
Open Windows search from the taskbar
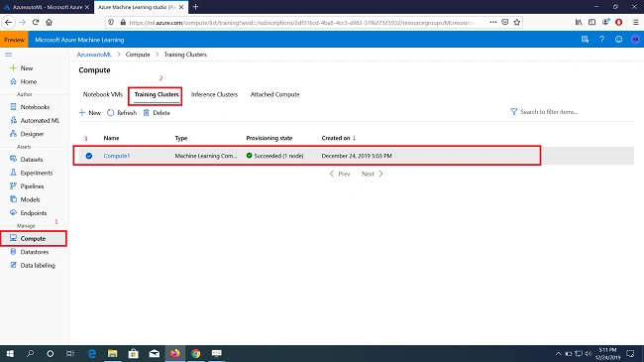click(x=30, y=354)
